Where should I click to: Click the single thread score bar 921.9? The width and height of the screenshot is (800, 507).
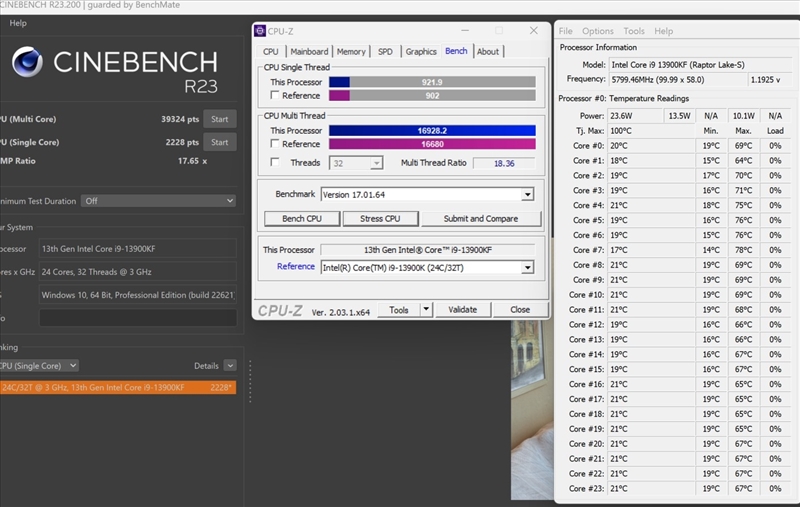(432, 82)
